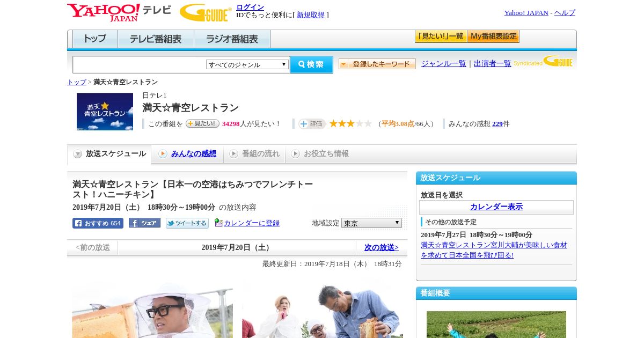Click Facebook おすすめ 654 button
This screenshot has height=338, width=644.
[x=98, y=223]
